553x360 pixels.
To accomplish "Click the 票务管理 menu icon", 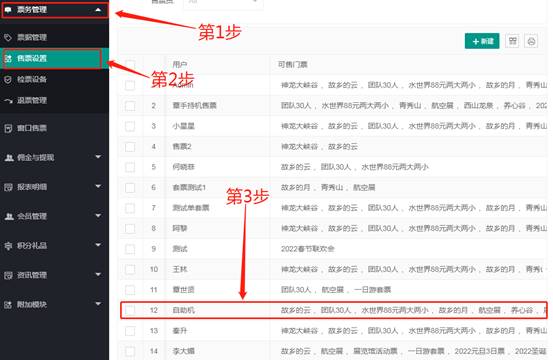I will (x=8, y=10).
